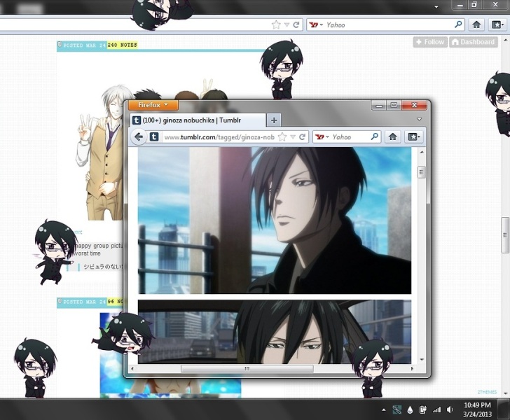
Task: Click the front window's horizontal scrollbar thumb
Action: click(x=247, y=369)
